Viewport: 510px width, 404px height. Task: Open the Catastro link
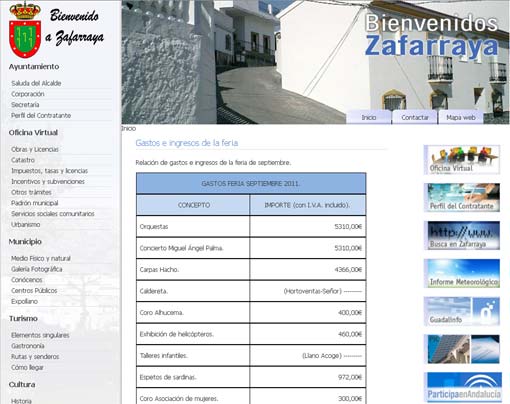pos(23,160)
